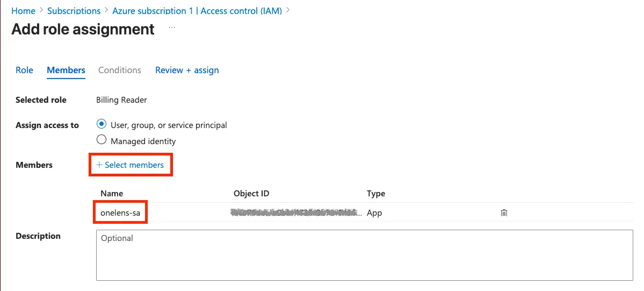Open Azure subscription 1 Access control breadcrumb
The width and height of the screenshot is (644, 291).
tap(197, 11)
